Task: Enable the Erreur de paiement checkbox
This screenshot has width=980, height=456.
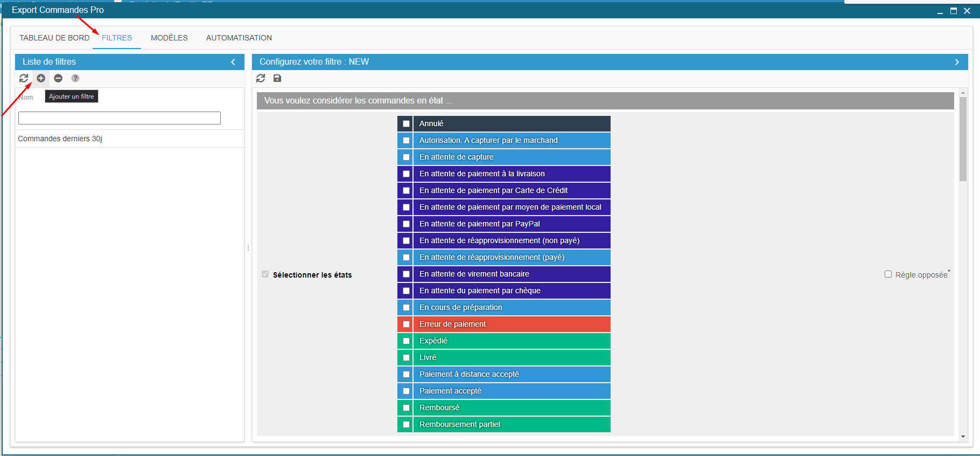Action: coord(406,324)
